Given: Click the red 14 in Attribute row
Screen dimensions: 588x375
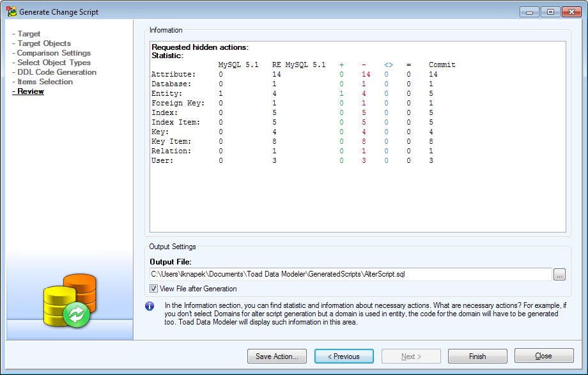Looking at the screenshot, I should (366, 74).
